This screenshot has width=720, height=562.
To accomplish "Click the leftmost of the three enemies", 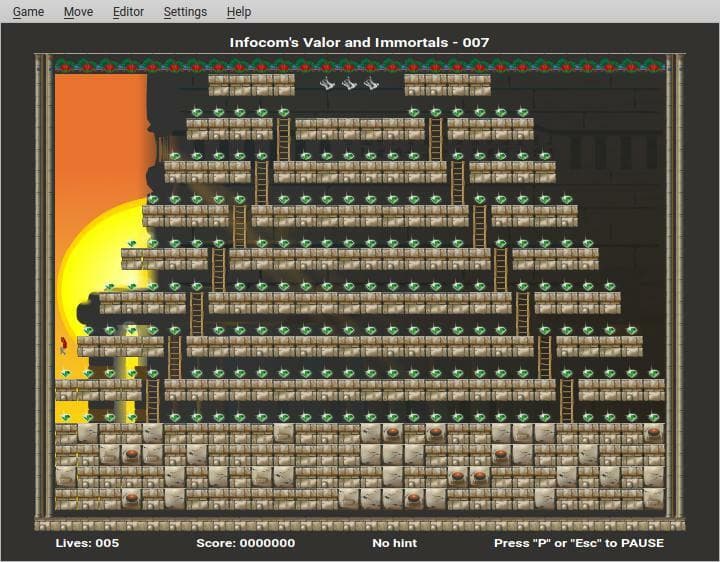I will pos(327,84).
